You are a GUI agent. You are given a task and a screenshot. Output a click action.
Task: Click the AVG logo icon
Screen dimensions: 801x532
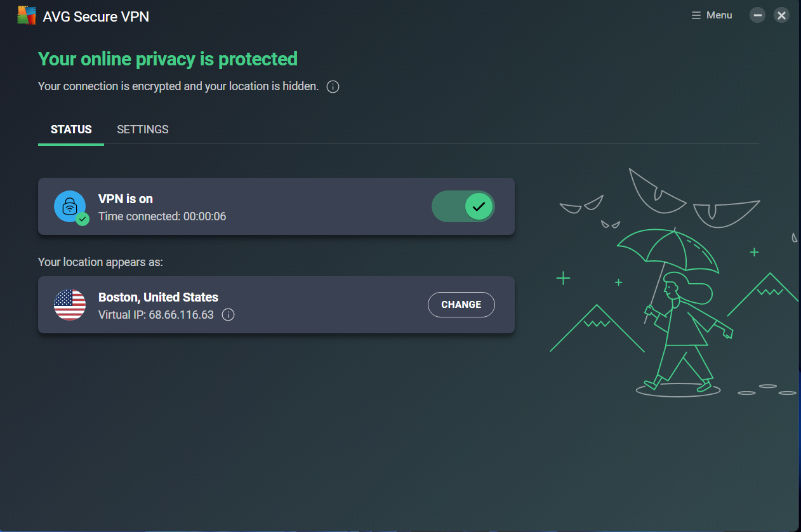coord(26,15)
